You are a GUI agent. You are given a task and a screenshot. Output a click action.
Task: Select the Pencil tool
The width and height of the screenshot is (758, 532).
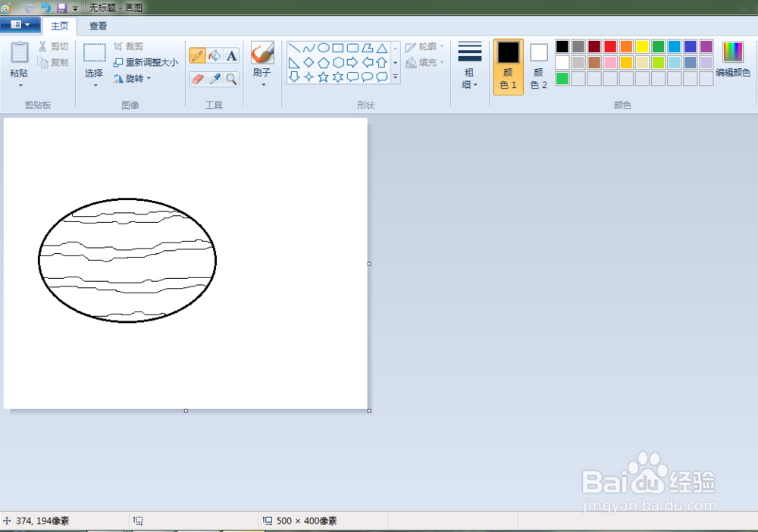click(x=197, y=55)
